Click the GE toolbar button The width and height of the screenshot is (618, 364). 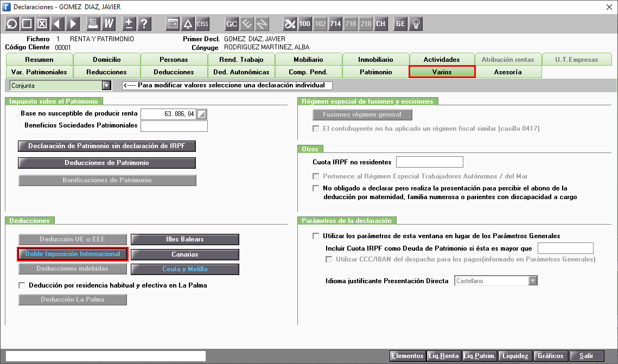pyautogui.click(x=401, y=24)
